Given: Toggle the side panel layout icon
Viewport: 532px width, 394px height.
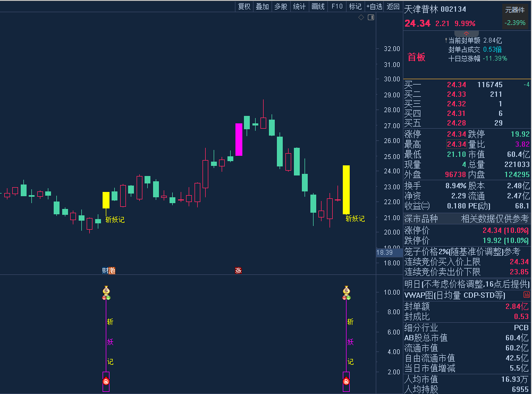Looking at the screenshot, I should coord(371,18).
